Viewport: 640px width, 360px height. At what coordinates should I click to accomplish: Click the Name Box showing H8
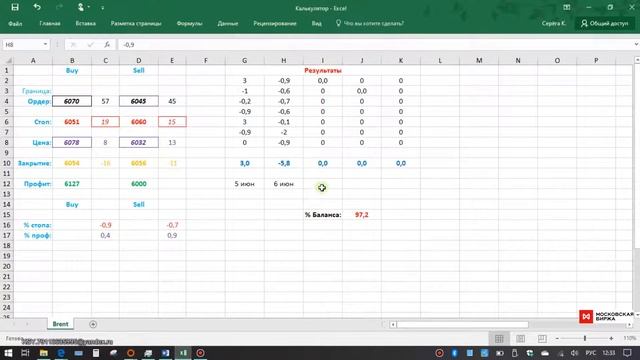coord(22,44)
